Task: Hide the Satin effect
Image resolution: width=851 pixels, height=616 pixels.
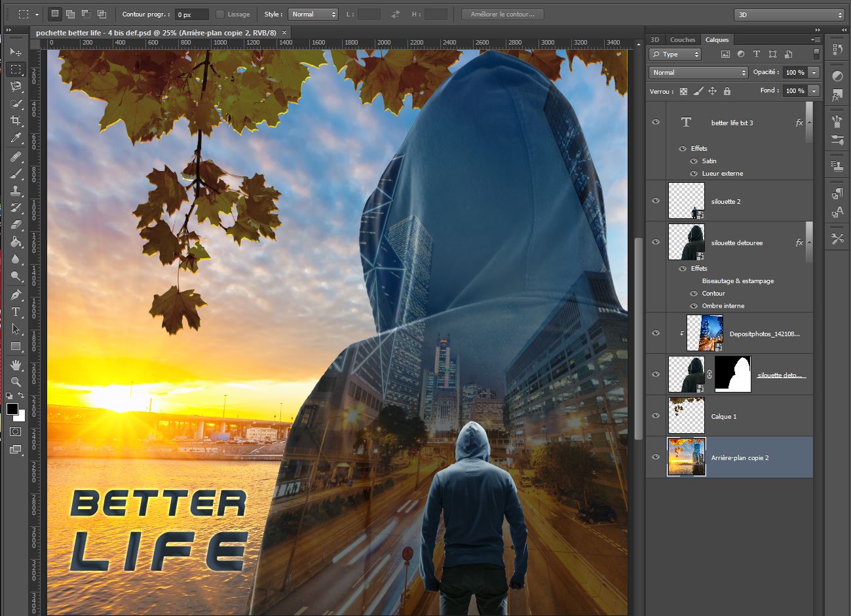Action: (x=694, y=161)
